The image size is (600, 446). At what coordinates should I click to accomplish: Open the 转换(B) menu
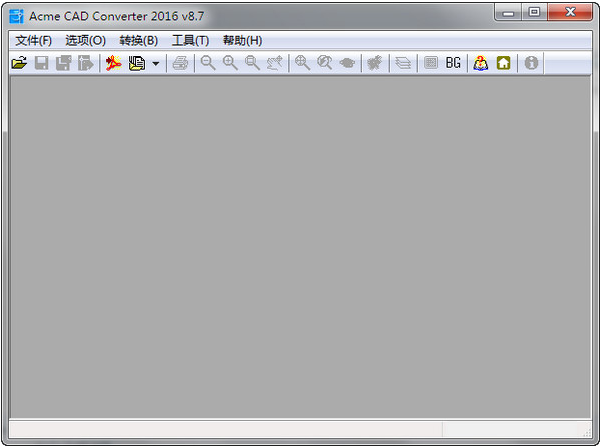139,41
